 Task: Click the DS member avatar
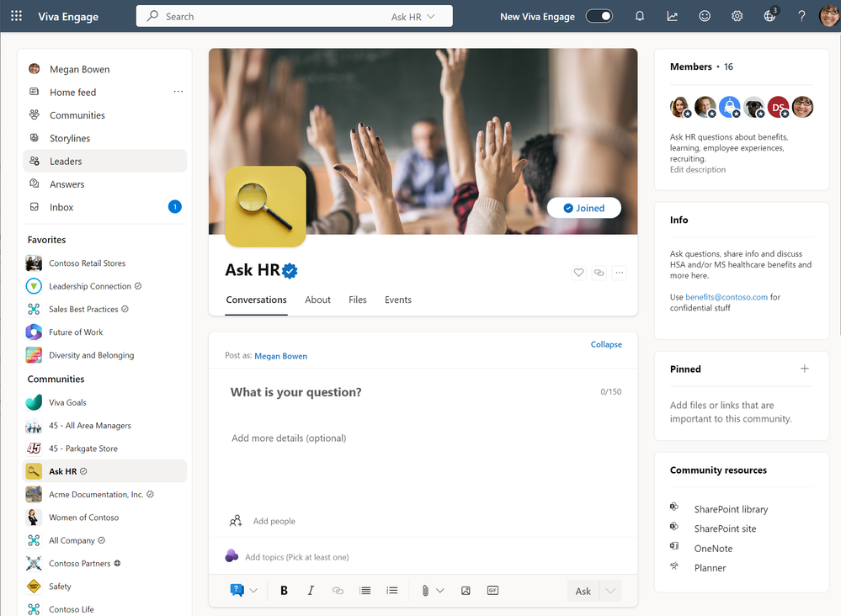pyautogui.click(x=778, y=107)
